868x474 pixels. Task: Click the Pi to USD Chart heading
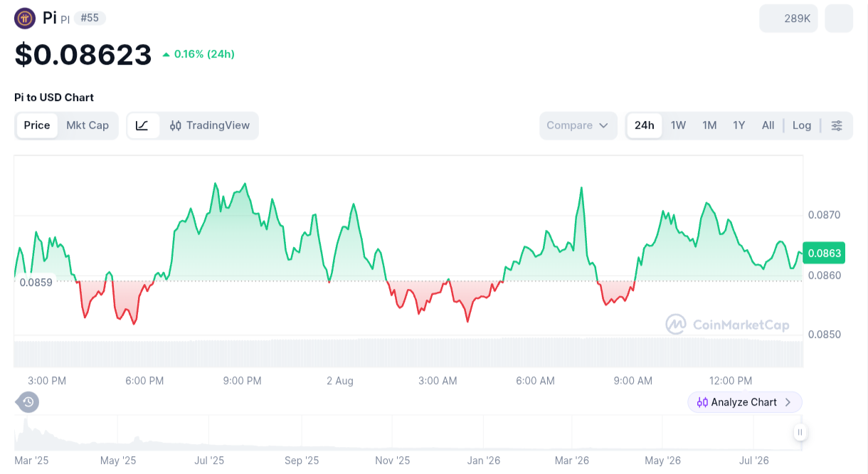coord(54,98)
